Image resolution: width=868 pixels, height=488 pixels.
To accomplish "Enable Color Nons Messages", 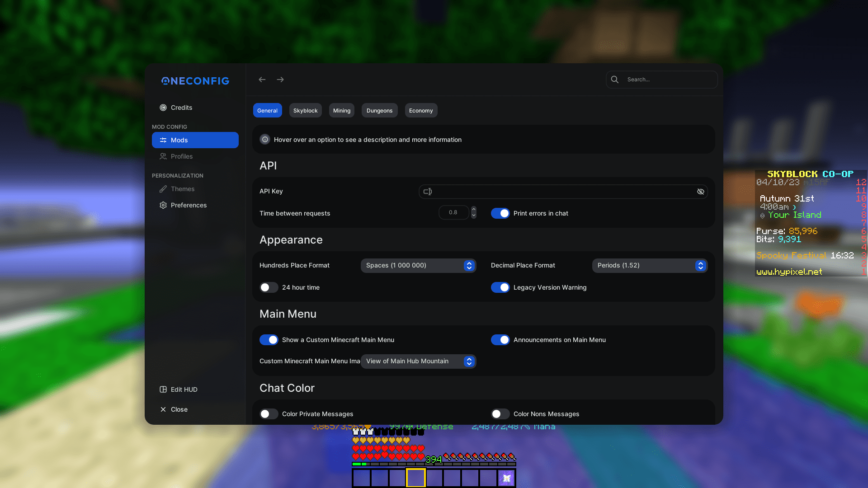I will point(500,414).
